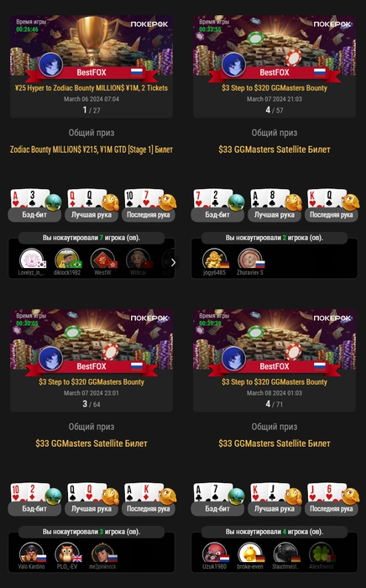The height and width of the screenshot is (588, 366).
Task: Open Последняя рука with A K hand
Action: [x=149, y=499]
